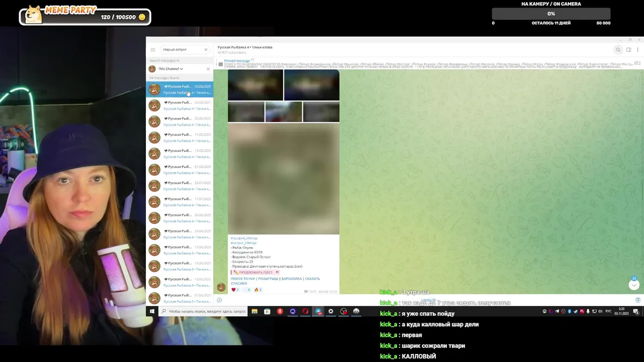Viewport: 644px width, 362px height.
Task: Open the panda icon app on taskbar
Action: pos(356,311)
